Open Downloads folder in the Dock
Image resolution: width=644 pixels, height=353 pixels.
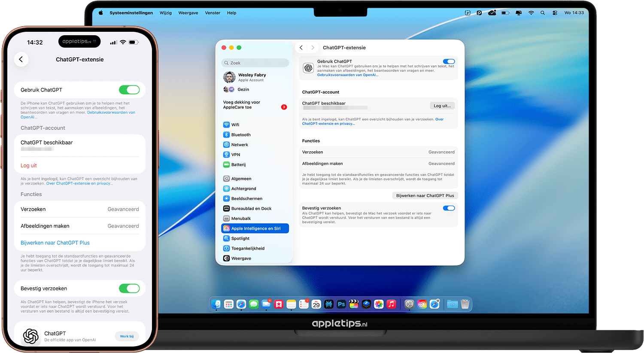453,304
